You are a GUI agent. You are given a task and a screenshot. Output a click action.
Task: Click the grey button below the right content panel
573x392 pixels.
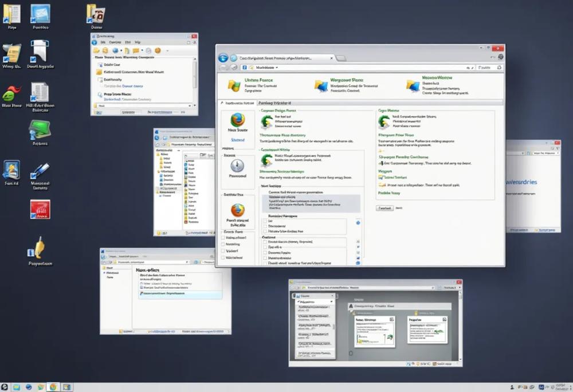(384, 208)
